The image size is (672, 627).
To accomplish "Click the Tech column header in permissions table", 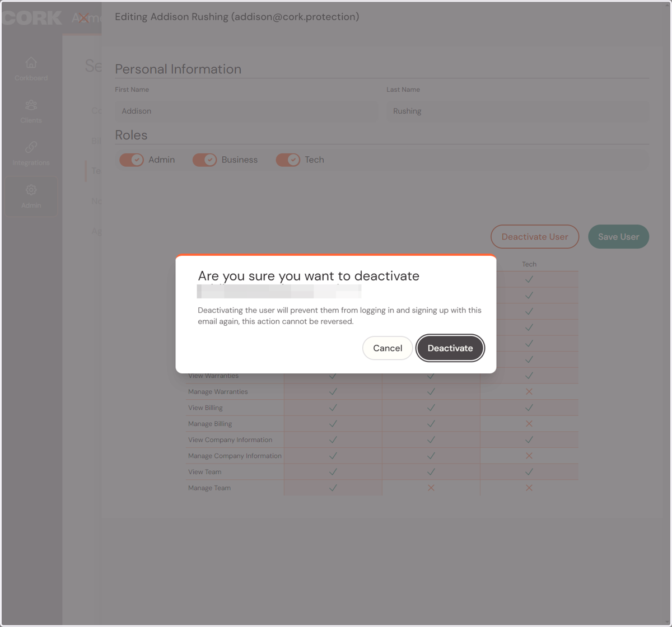I will pos(529,264).
